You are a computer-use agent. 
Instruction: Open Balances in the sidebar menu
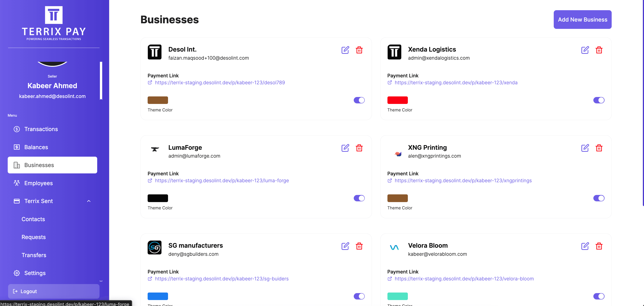[x=52, y=147]
